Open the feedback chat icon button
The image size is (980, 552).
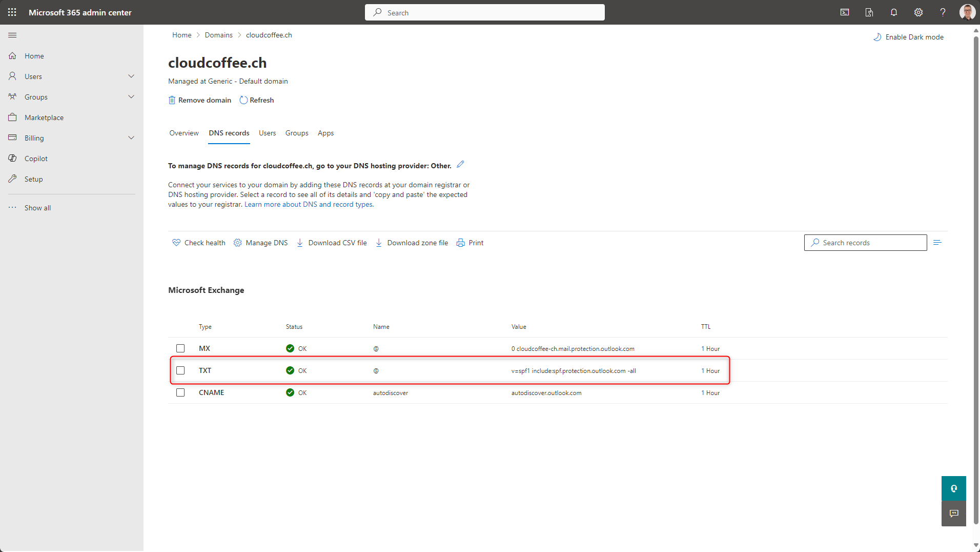953,514
